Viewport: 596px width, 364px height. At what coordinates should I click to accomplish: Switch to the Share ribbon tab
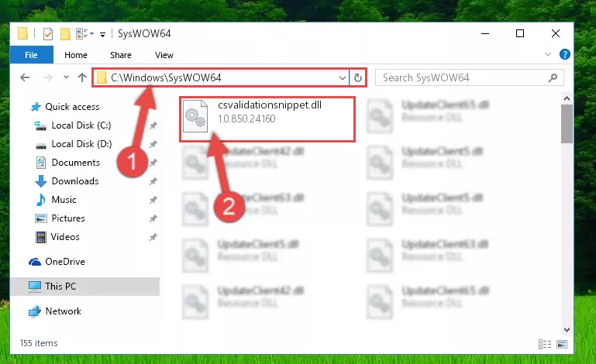pos(121,55)
